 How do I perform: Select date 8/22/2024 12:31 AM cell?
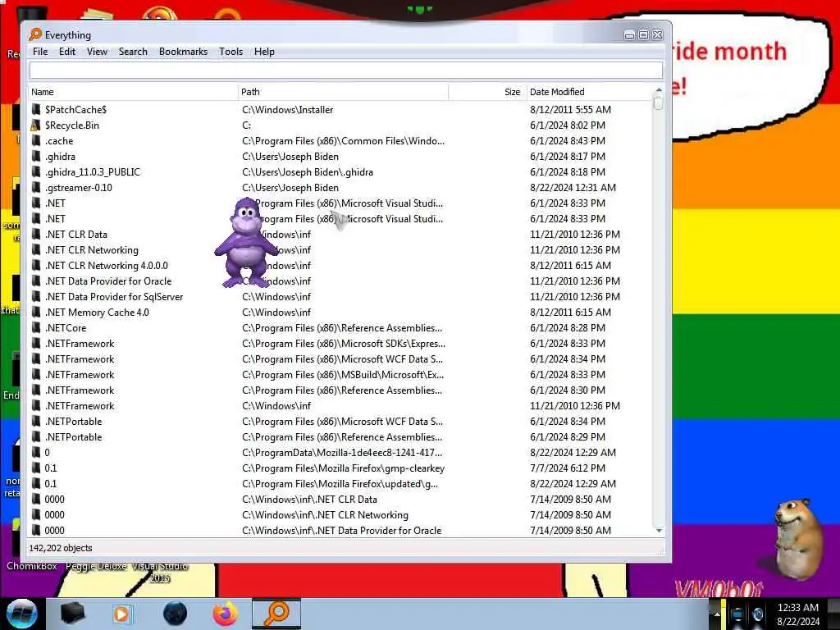[573, 188]
